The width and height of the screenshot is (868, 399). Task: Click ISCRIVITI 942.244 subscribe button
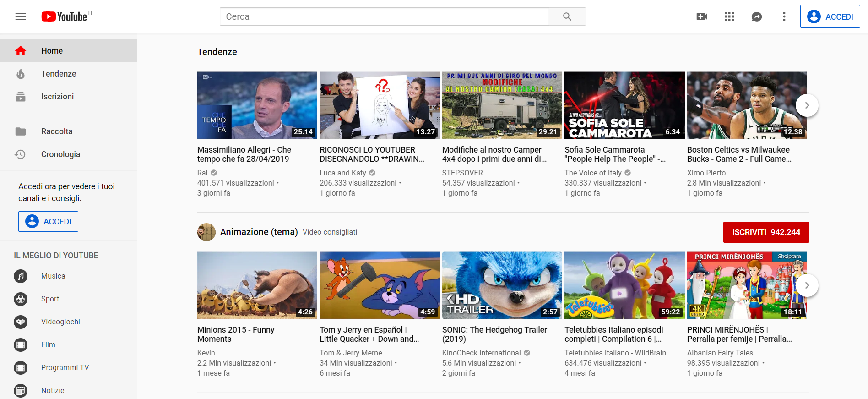(766, 232)
